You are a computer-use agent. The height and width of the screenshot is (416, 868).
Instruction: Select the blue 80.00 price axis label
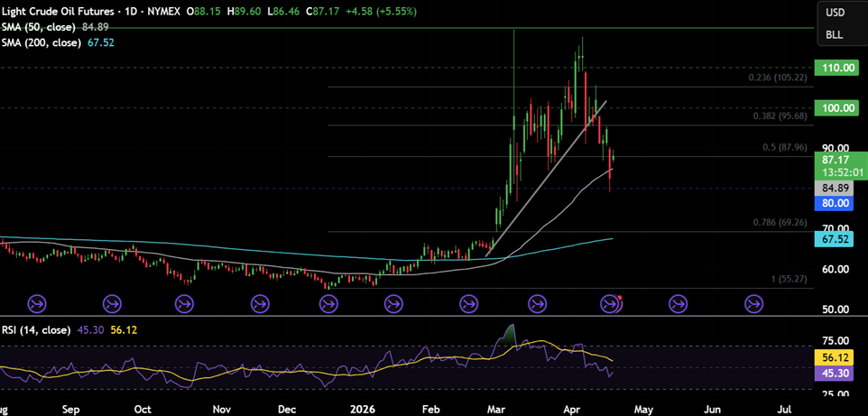click(835, 204)
